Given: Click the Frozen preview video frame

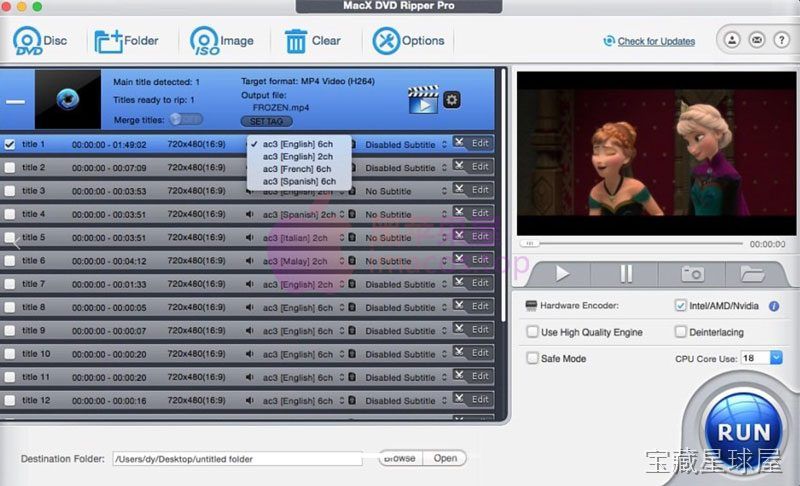Looking at the screenshot, I should point(656,154).
